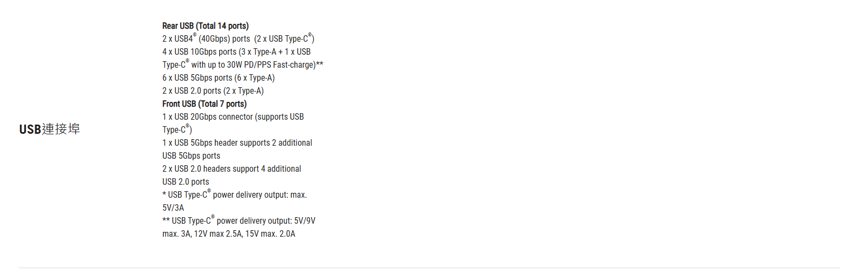Click the standalone 'USB 2.0 ports' line
Viewport: 868px width, 273px height.
[186, 182]
